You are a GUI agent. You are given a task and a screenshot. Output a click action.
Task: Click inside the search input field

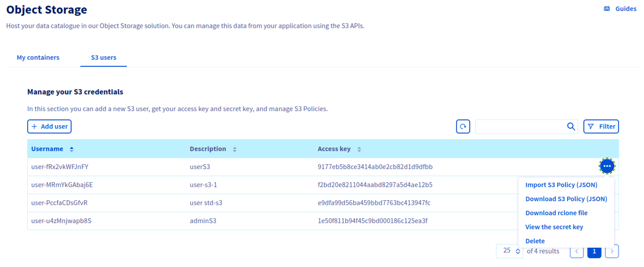point(520,126)
